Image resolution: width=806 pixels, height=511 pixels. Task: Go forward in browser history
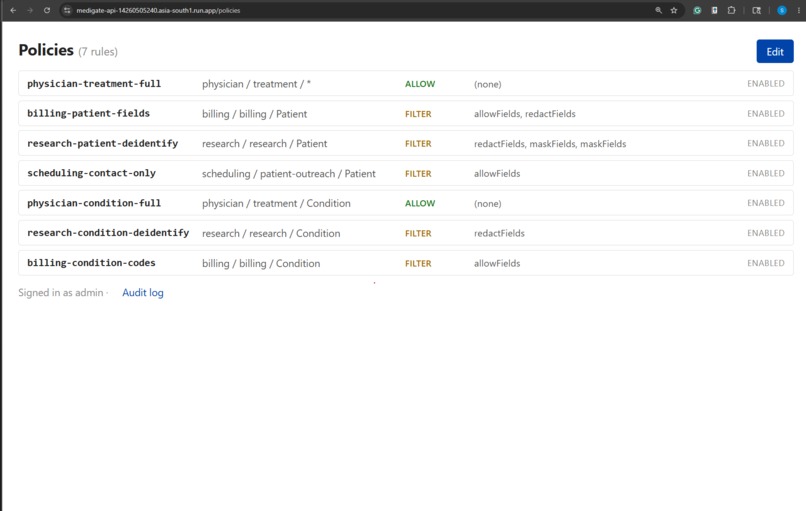pyautogui.click(x=30, y=10)
